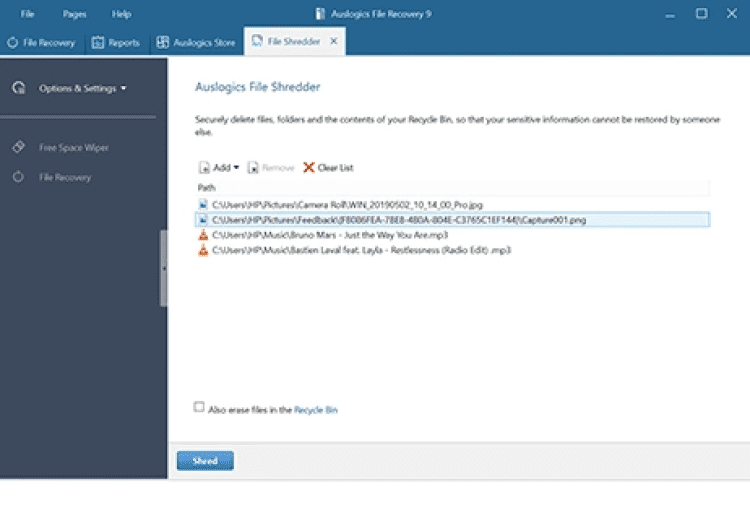Click the Options & Settings gear icon
The height and width of the screenshot is (508, 750).
click(19, 88)
